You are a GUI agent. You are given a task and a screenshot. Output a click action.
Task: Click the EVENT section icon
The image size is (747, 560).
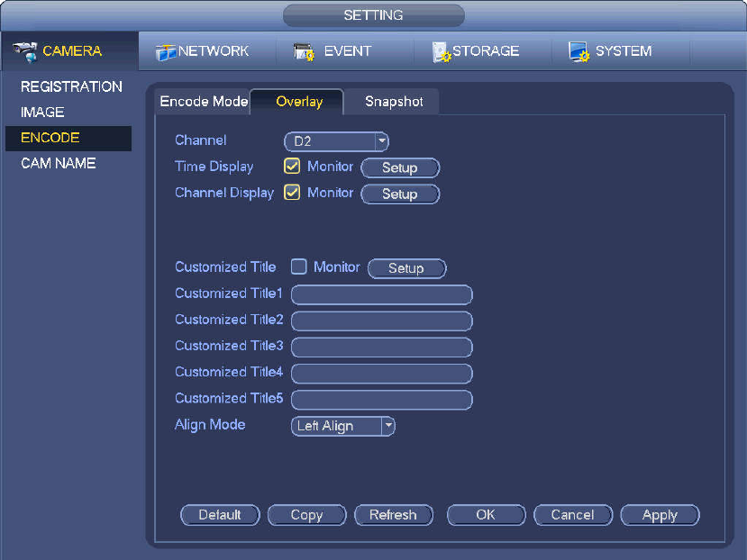point(304,51)
